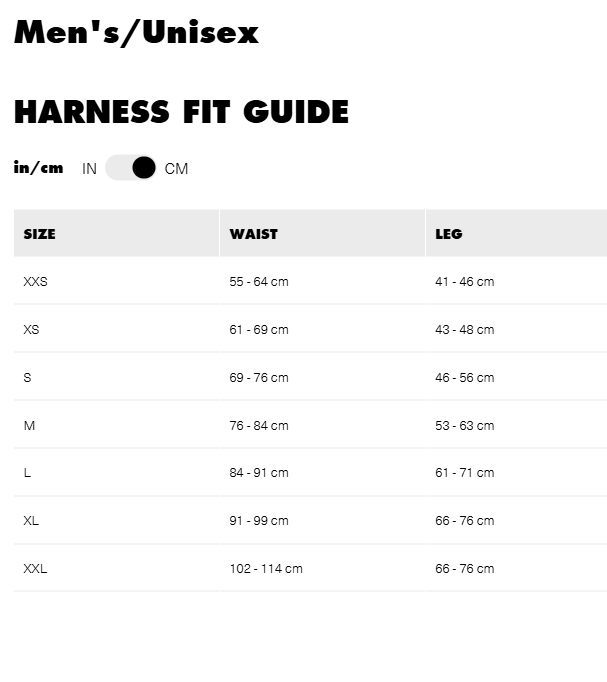Screen dimensions: 607x682
Task: Click the WAIST column header
Action: point(254,234)
